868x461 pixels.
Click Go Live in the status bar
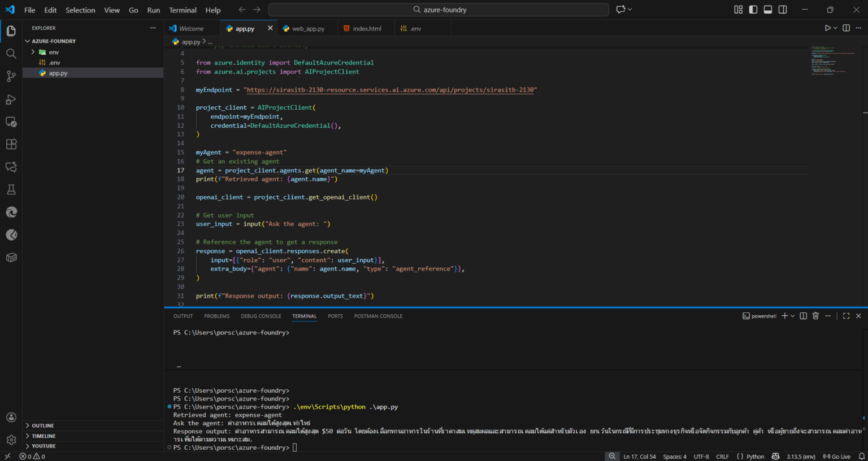[x=836, y=456]
